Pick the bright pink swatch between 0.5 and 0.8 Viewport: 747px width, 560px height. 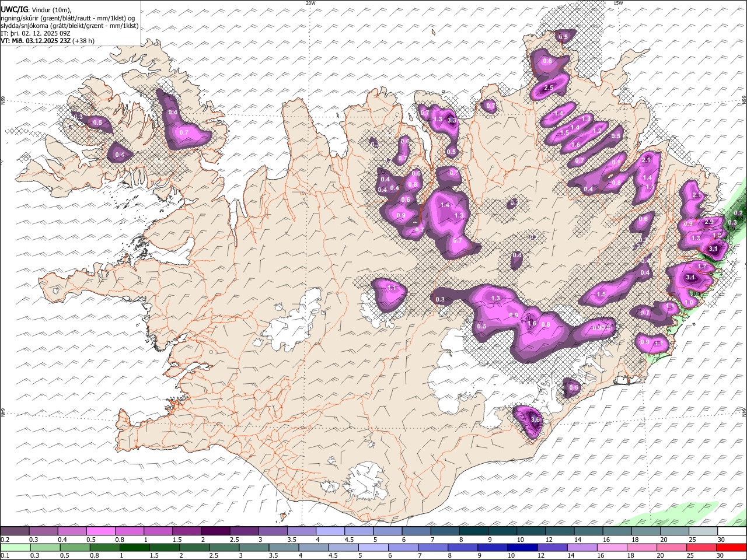tap(100, 531)
